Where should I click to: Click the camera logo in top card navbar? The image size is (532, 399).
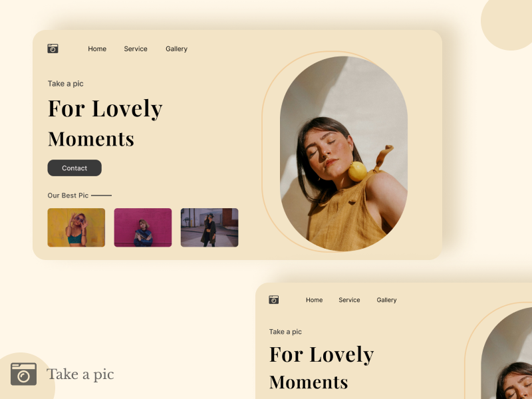click(53, 49)
